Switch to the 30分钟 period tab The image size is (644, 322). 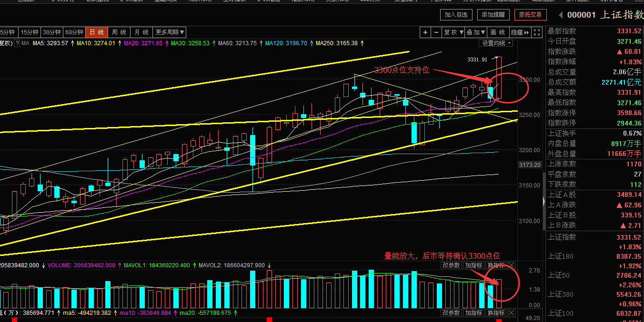(x=52, y=32)
